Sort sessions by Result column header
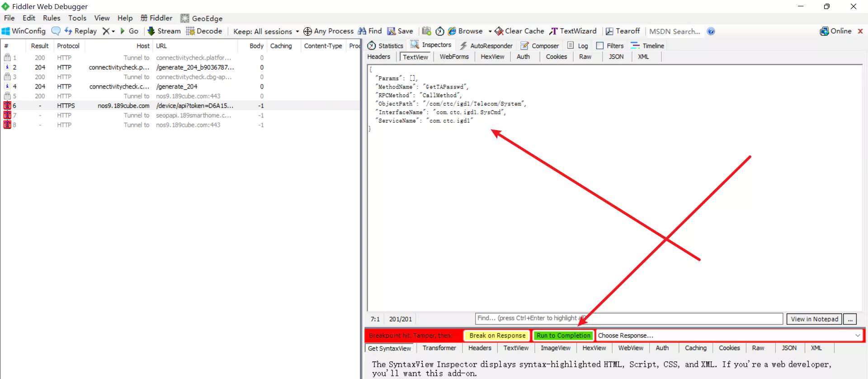Screen dimensions: 868x379 click(39, 46)
